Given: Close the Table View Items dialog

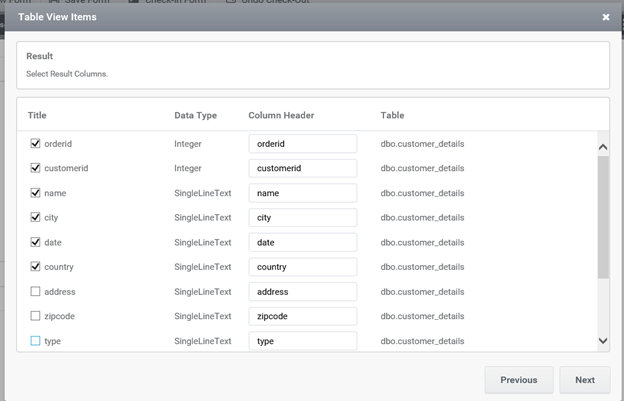Looking at the screenshot, I should click(605, 17).
